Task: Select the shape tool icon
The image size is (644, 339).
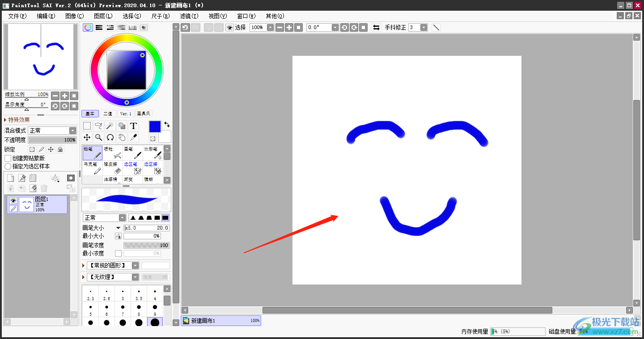Action: [x=122, y=126]
